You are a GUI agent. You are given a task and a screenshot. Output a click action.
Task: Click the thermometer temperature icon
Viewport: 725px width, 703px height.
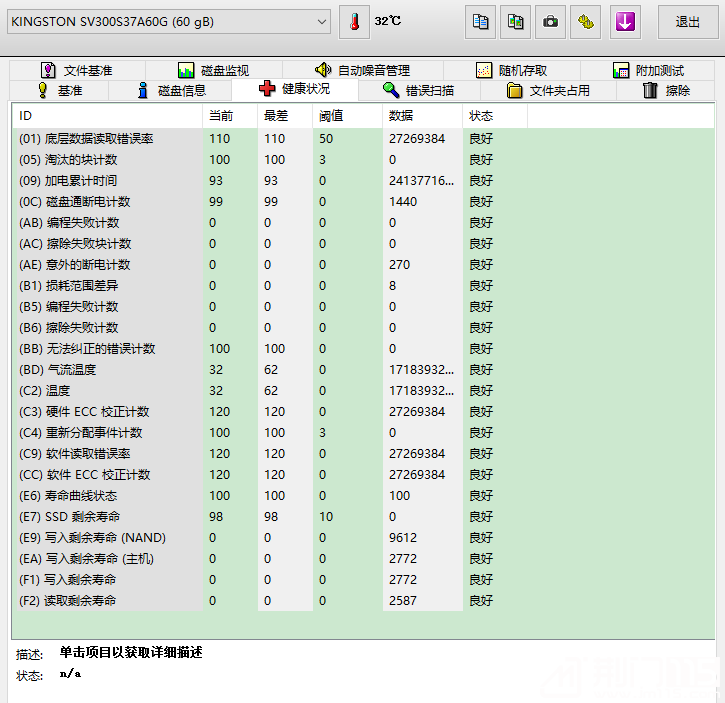coord(355,22)
